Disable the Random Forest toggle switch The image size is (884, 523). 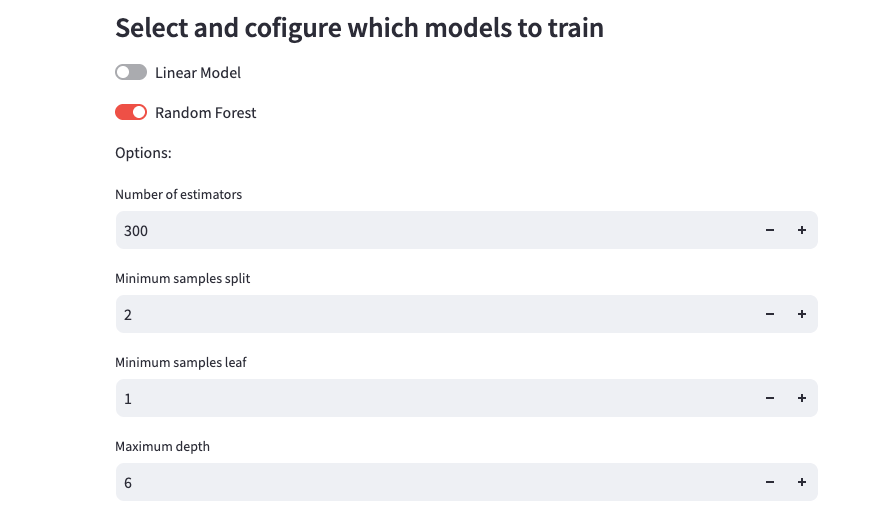click(x=131, y=113)
